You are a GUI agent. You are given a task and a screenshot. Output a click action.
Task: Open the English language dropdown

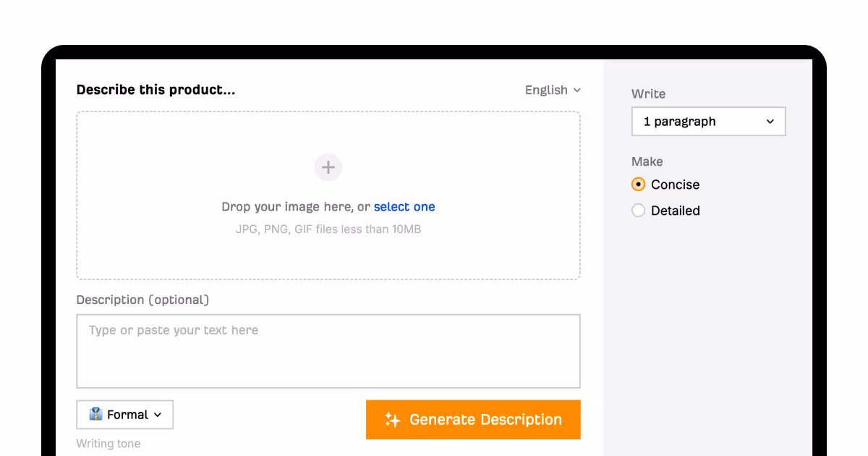tap(553, 90)
